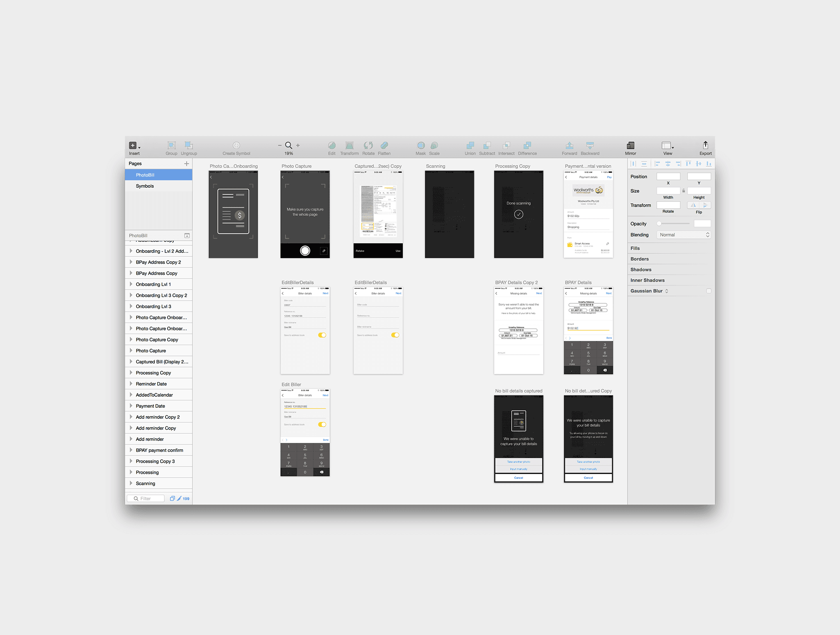Click the Mirror icon in toolbar
Image resolution: width=840 pixels, height=635 pixels.
pyautogui.click(x=630, y=145)
